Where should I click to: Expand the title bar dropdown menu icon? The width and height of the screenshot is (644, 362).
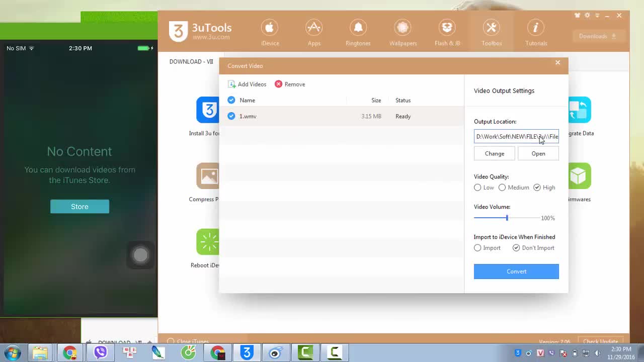tap(597, 16)
